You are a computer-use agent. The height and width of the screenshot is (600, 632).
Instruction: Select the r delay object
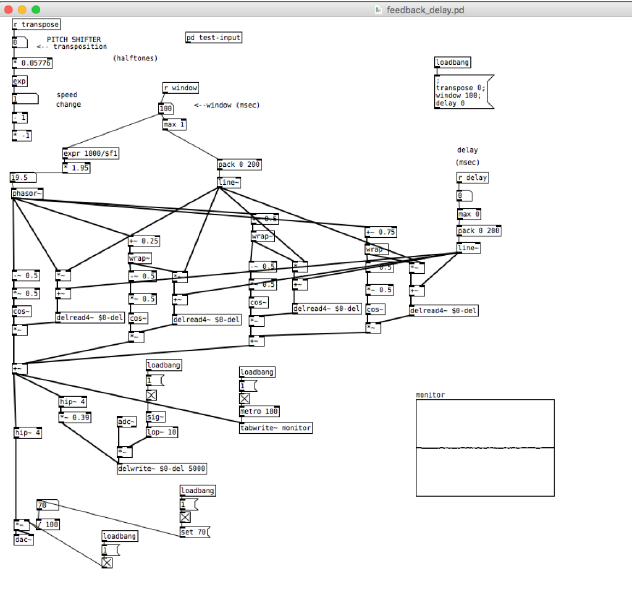pos(472,177)
